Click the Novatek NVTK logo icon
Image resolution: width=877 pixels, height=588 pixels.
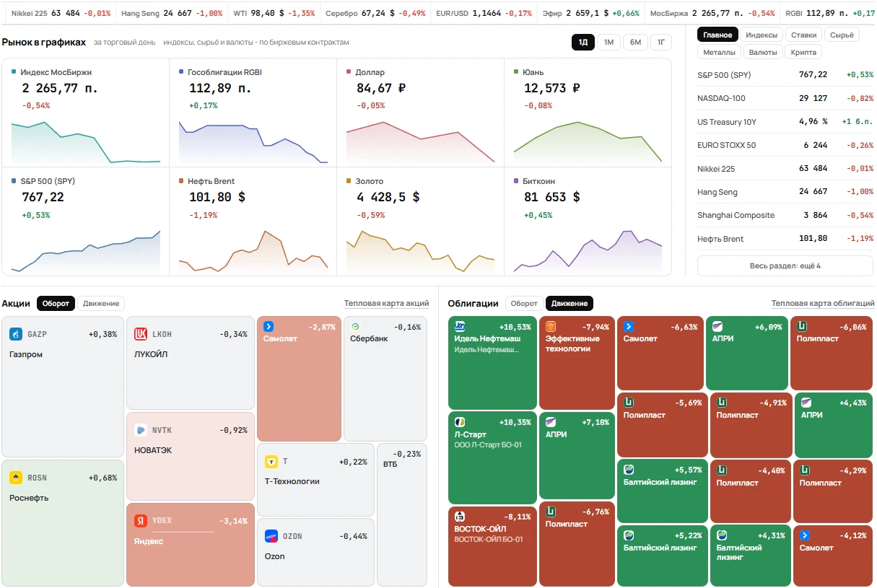coord(141,430)
